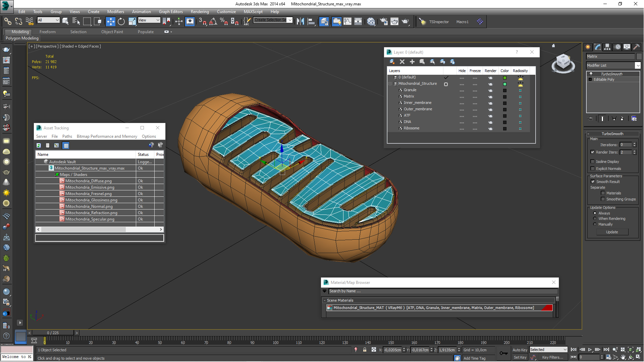Screen dimensions: 644x362
Task: Collapse the Scene Materials group
Action: (325, 300)
